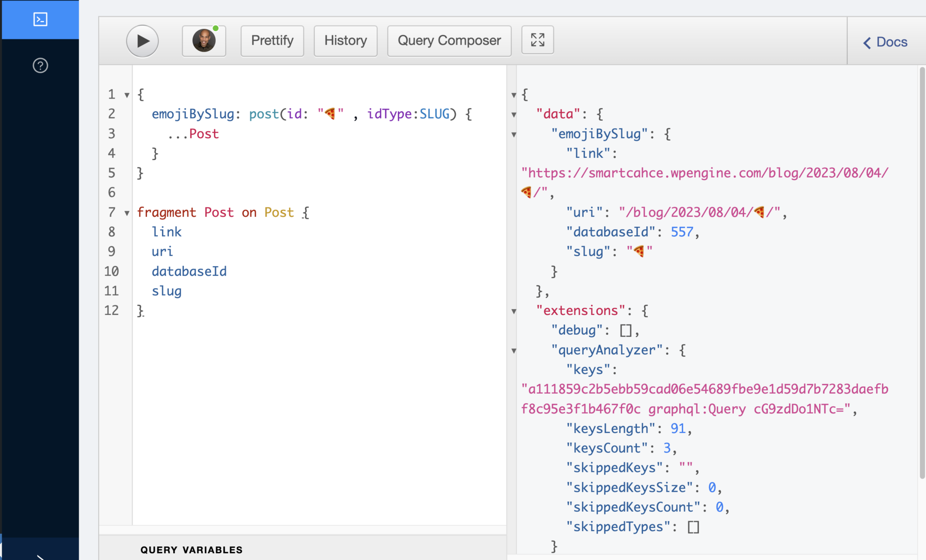Enter fullscreen mode via the expand icon
Screen dimensions: 926x560
537,40
